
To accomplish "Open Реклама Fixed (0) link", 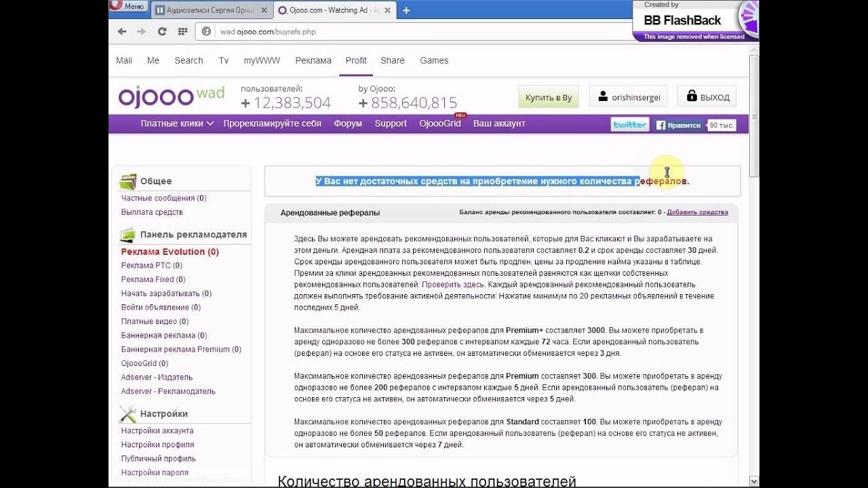I will click(x=153, y=279).
